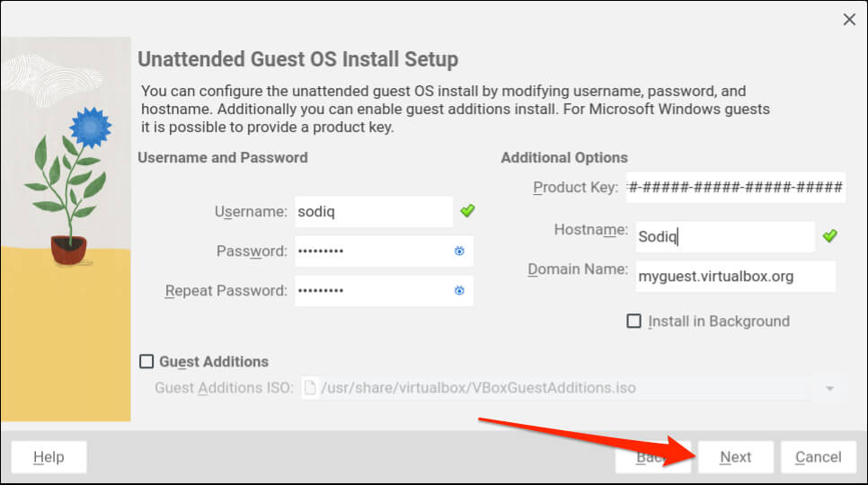
Task: Close the setup dialog with X
Action: click(849, 19)
